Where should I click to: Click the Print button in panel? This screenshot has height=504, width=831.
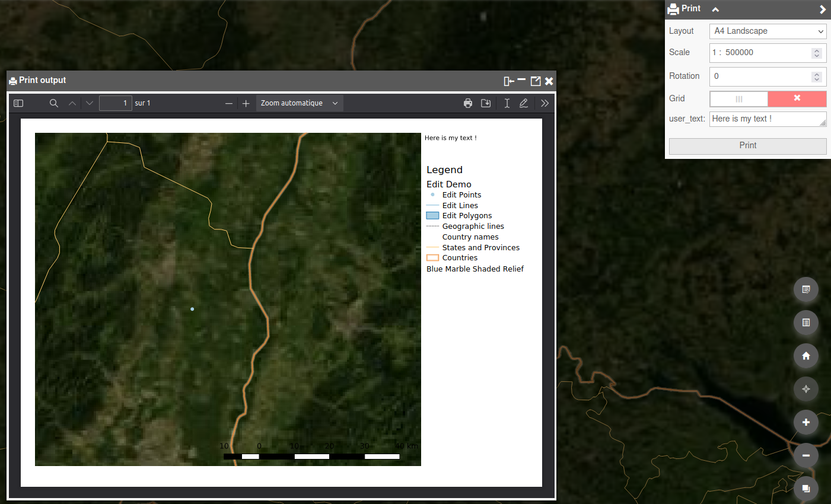(747, 146)
